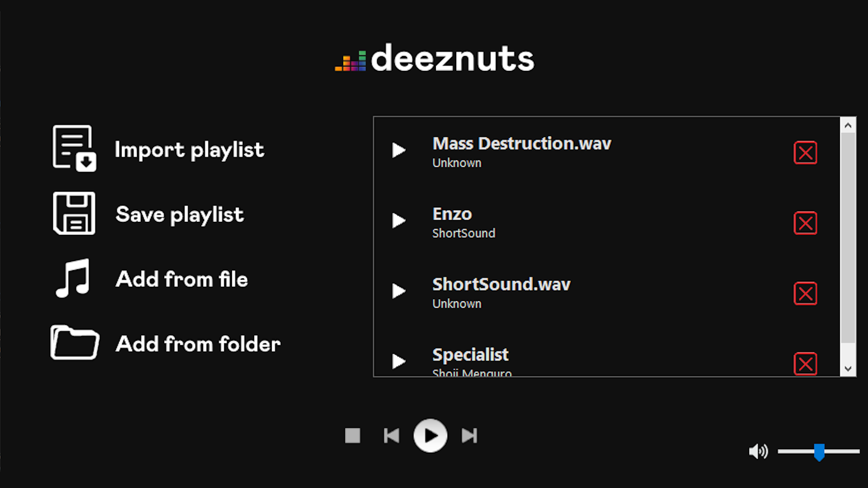868x488 pixels.
Task: Remove the Specialist track from the playlist
Action: point(805,364)
